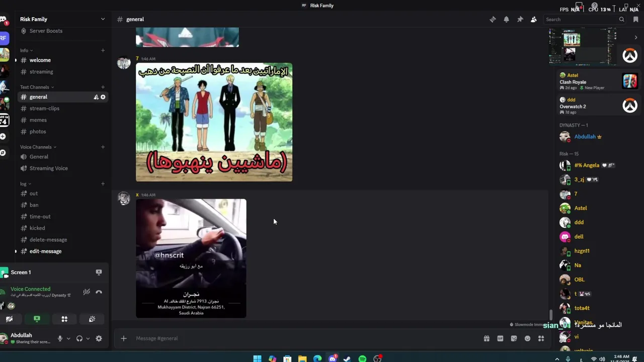Create channel in Voice Channels category
This screenshot has width=644, height=362.
(x=103, y=147)
